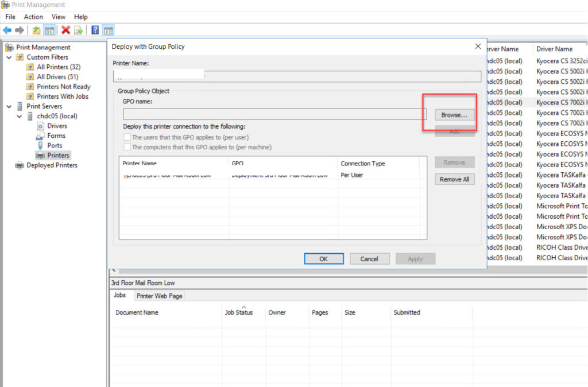Collapse the Print Servers node
This screenshot has width=588, height=387.
[10, 106]
